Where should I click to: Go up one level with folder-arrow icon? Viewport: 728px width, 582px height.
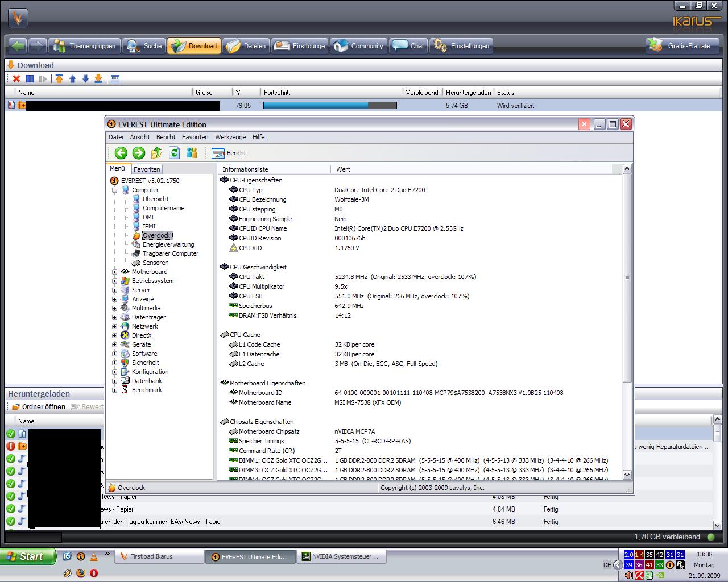[x=156, y=152]
